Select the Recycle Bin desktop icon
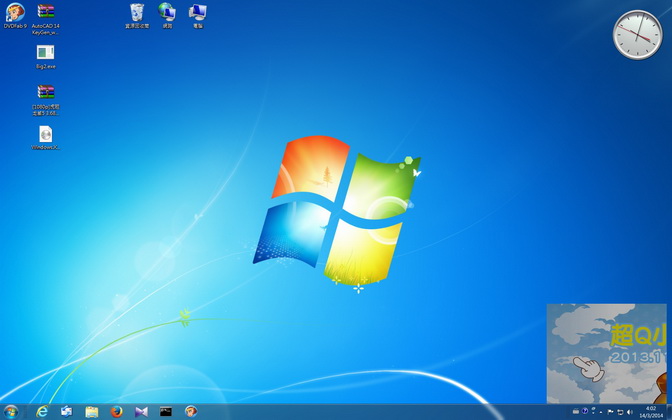Viewport: 672px width, 420px height. click(137, 15)
